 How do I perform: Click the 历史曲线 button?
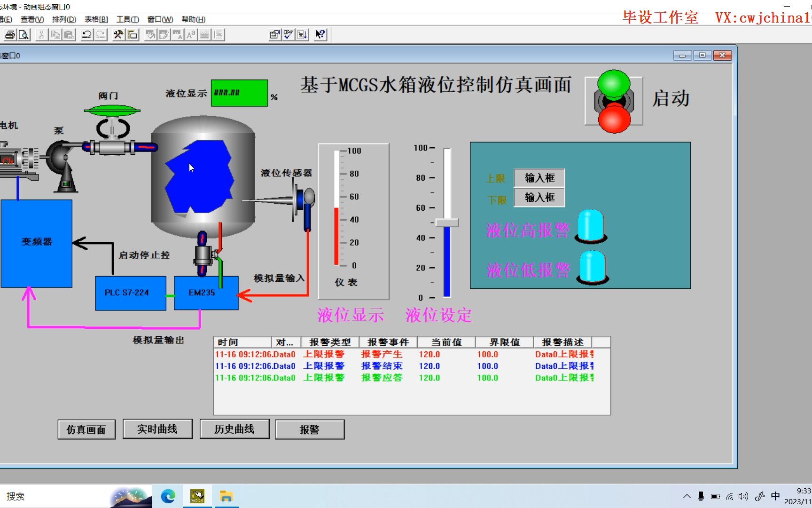coord(234,429)
